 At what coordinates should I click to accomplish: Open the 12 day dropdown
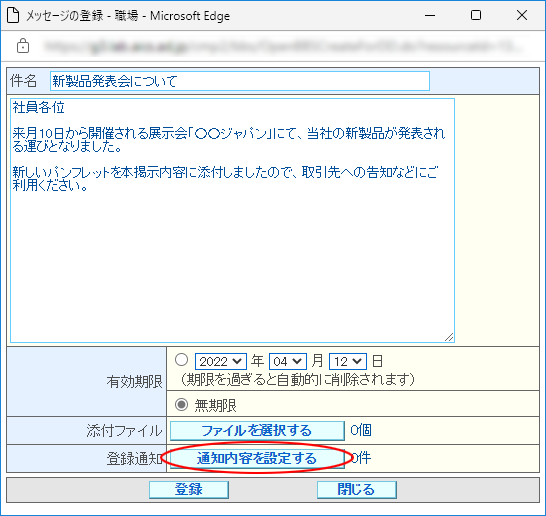click(x=348, y=361)
